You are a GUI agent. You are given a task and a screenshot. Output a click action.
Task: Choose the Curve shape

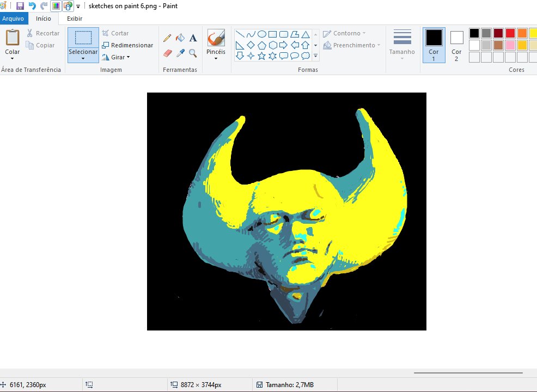pos(251,34)
